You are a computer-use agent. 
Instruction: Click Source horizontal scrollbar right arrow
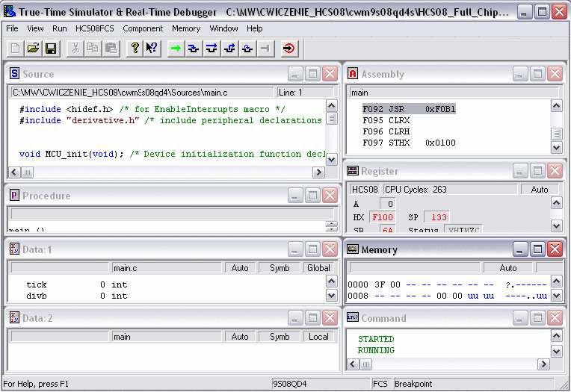point(318,172)
